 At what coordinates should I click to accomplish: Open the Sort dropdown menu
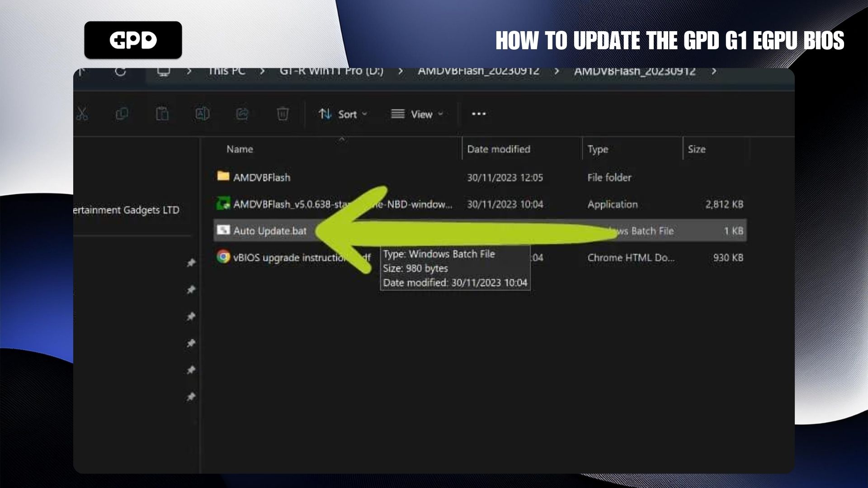coord(343,114)
